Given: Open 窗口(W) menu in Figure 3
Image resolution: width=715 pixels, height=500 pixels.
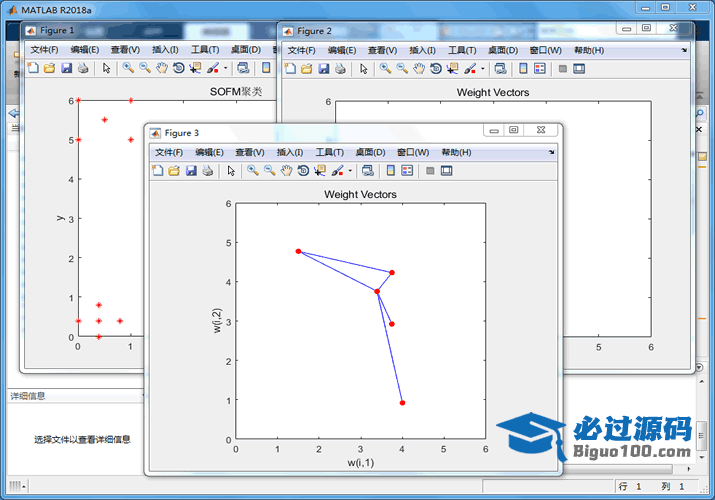Looking at the screenshot, I should tap(413, 152).
